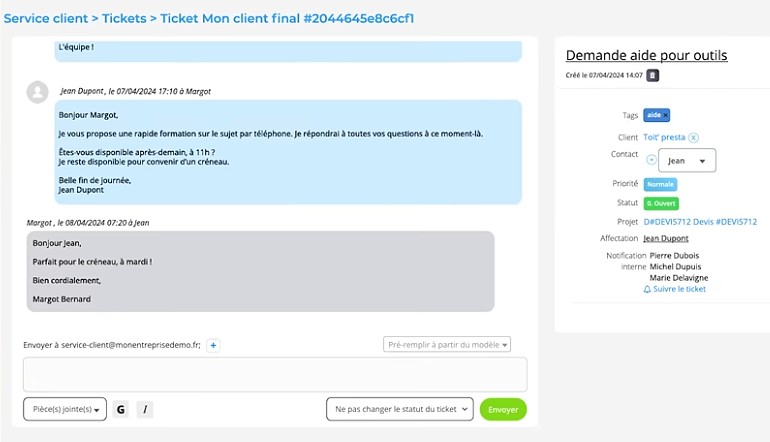
Task: Remove client Toit' presta with x icon
Action: [x=693, y=138]
